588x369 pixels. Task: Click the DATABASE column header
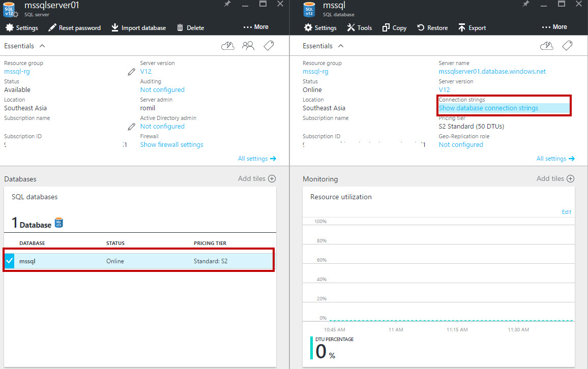pyautogui.click(x=32, y=243)
